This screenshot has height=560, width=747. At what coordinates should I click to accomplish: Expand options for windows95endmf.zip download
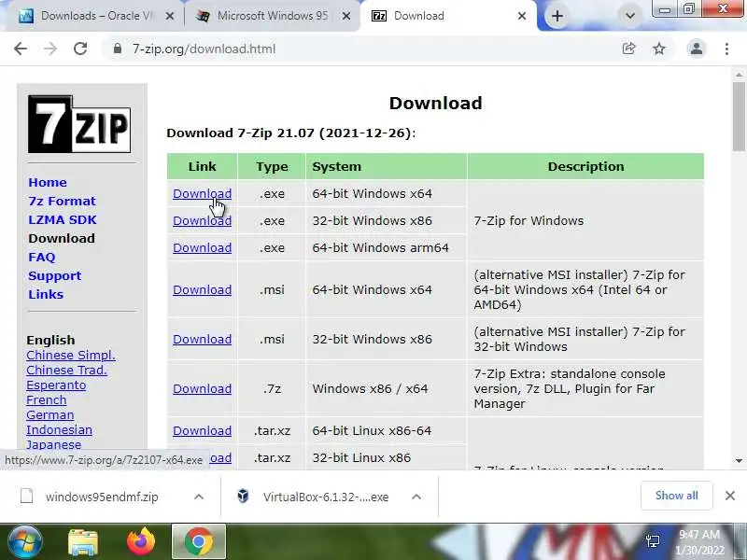tap(199, 497)
